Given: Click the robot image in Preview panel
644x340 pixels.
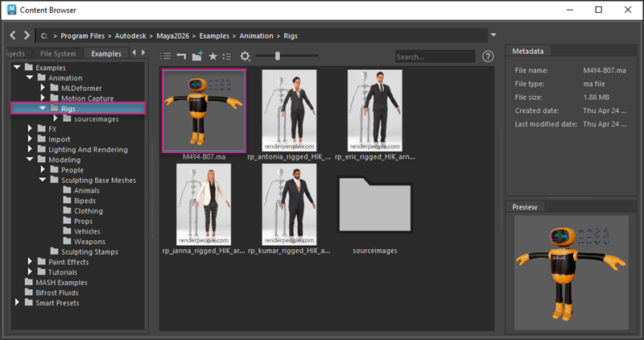Looking at the screenshot, I should (x=572, y=272).
